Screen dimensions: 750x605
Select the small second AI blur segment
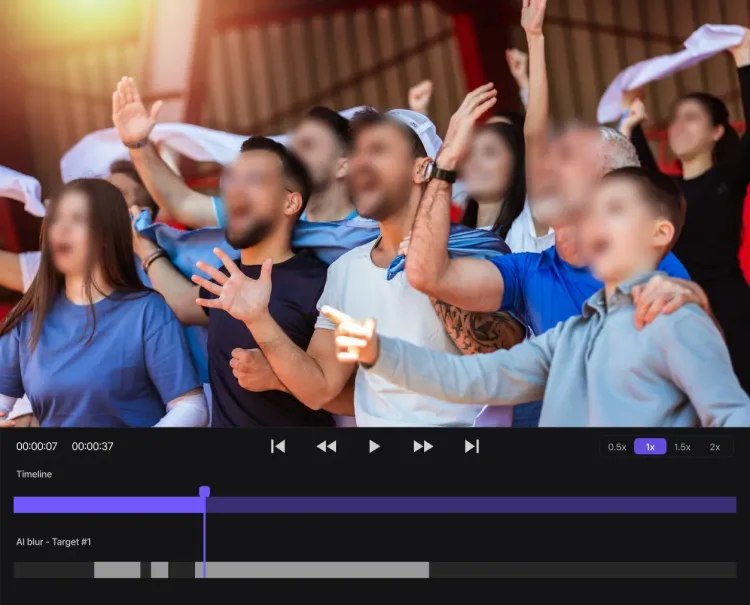(x=159, y=570)
